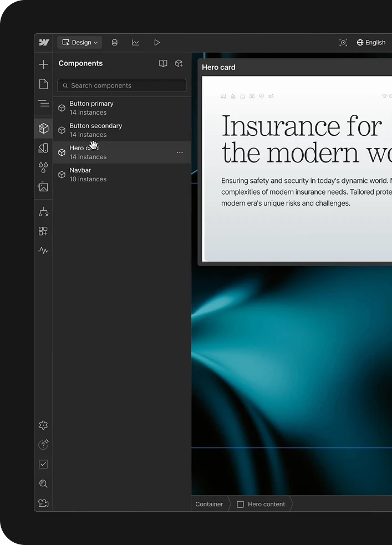Open the Style selectors panel
392x545 pixels.
coord(44,148)
